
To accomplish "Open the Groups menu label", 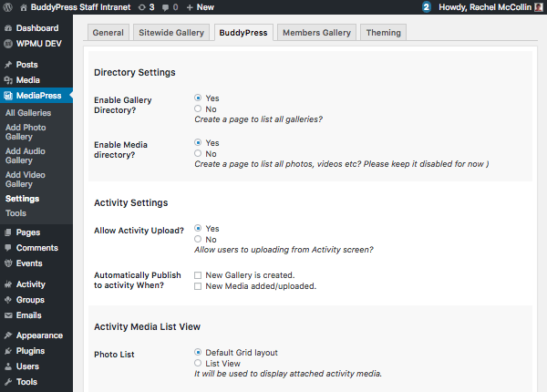I will tap(30, 300).
